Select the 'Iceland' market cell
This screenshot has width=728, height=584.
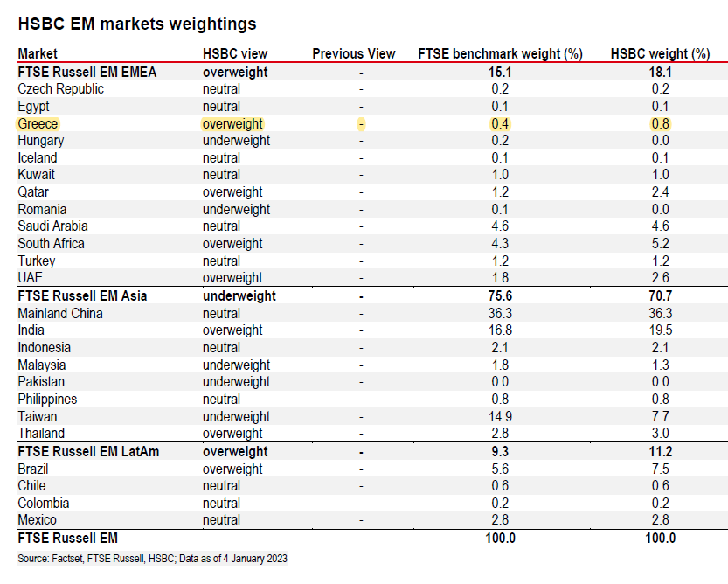37,158
